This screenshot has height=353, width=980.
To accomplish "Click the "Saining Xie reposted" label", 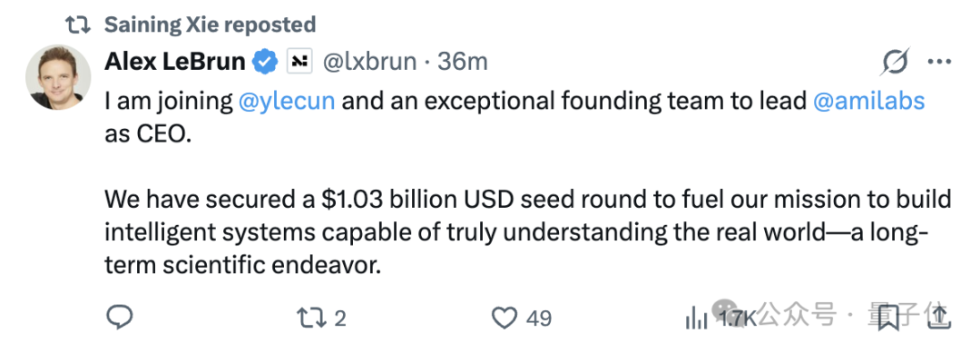I will 210,25.
